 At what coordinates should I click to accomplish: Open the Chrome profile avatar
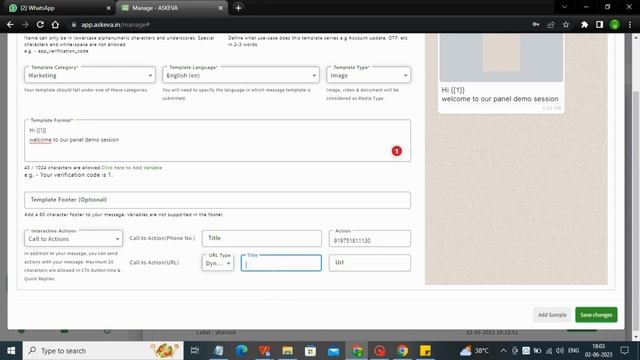[x=615, y=24]
